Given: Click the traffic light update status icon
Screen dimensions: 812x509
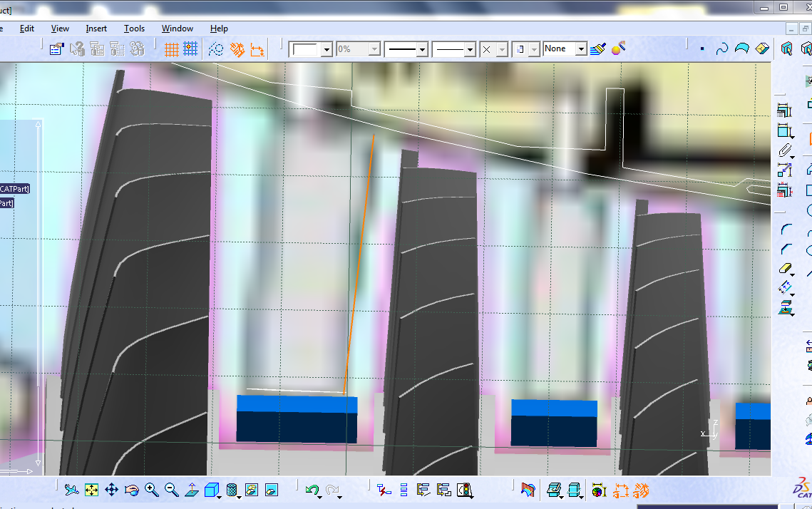Looking at the screenshot, I should [465, 490].
